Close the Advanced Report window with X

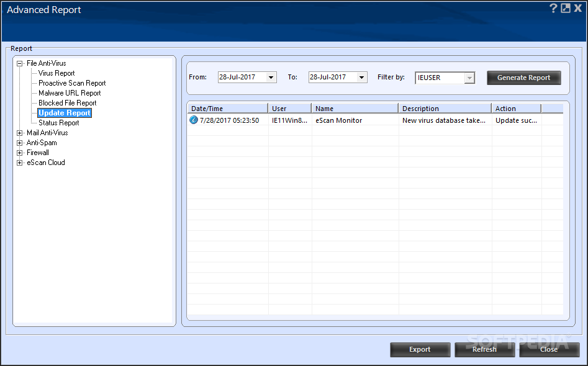[x=578, y=8]
